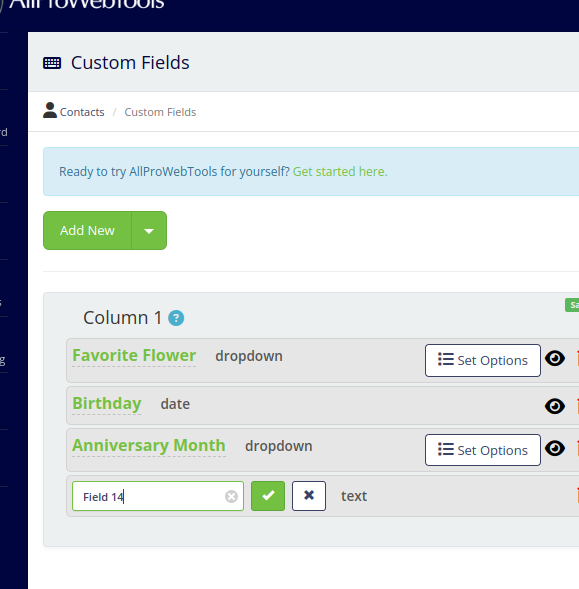Go to Contacts in the breadcrumb
This screenshot has height=589, width=579.
pyautogui.click(x=82, y=112)
